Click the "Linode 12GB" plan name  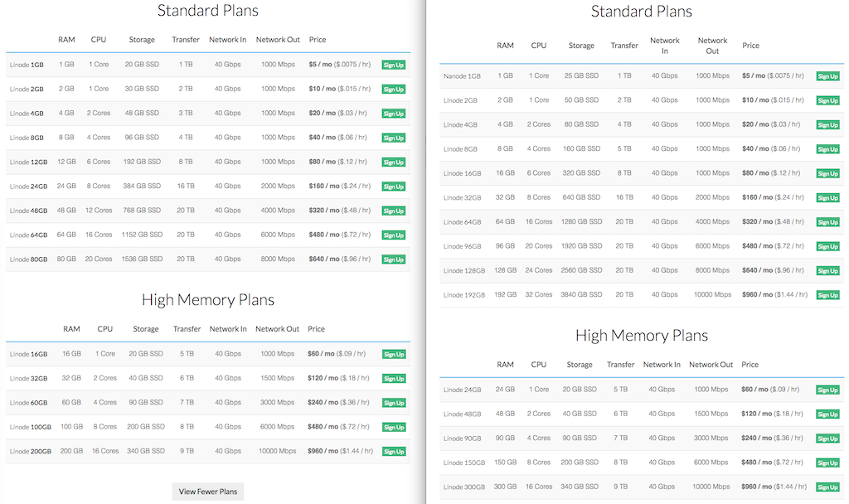(29, 162)
